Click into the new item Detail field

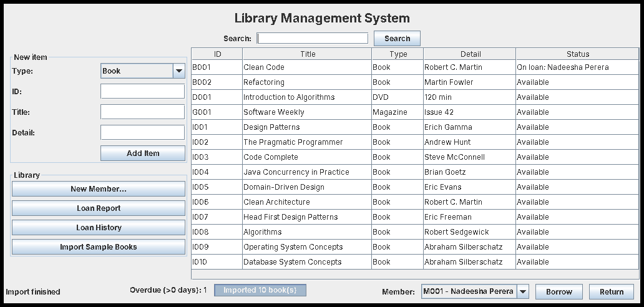142,132
